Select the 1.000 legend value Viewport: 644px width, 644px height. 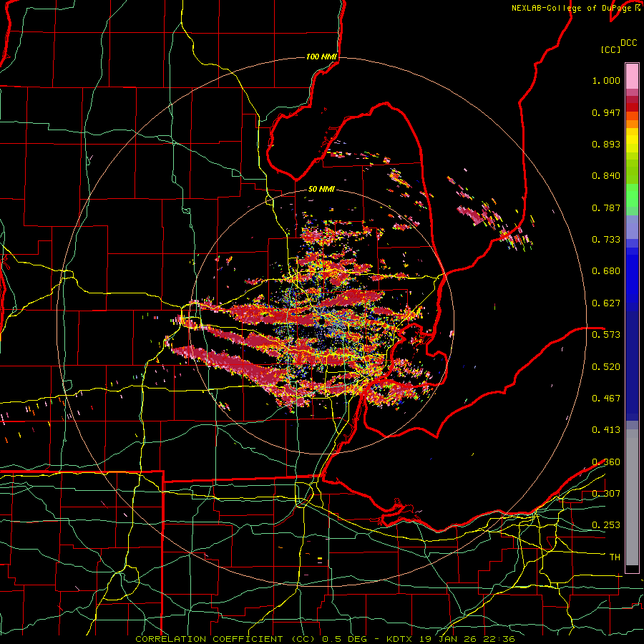606,80
